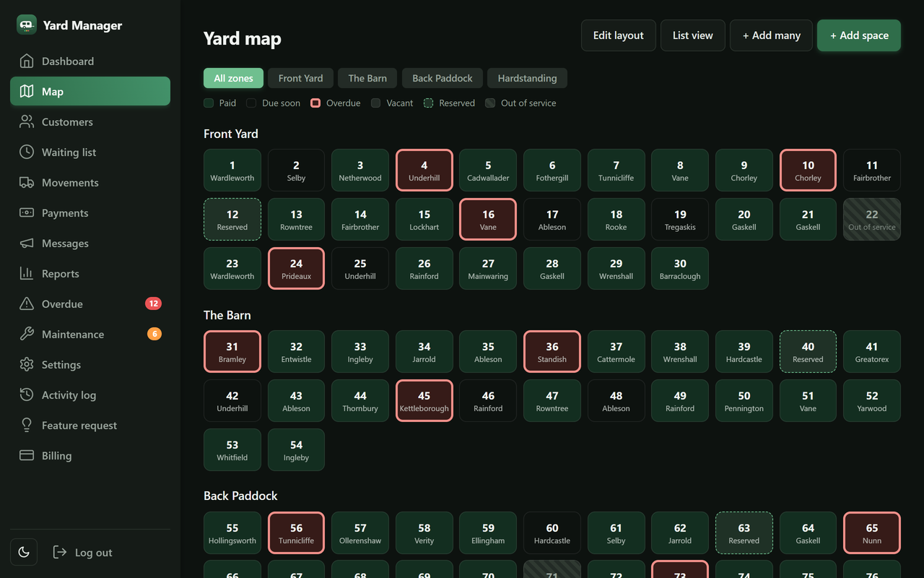This screenshot has height=578, width=924.
Task: Click the Due soon legend swatch
Action: point(251,103)
